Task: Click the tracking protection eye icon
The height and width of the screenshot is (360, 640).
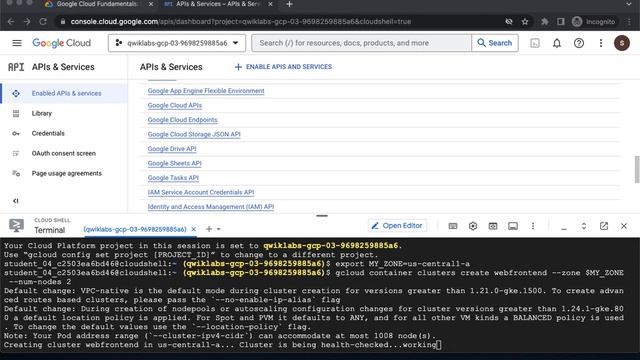Action: (509, 22)
